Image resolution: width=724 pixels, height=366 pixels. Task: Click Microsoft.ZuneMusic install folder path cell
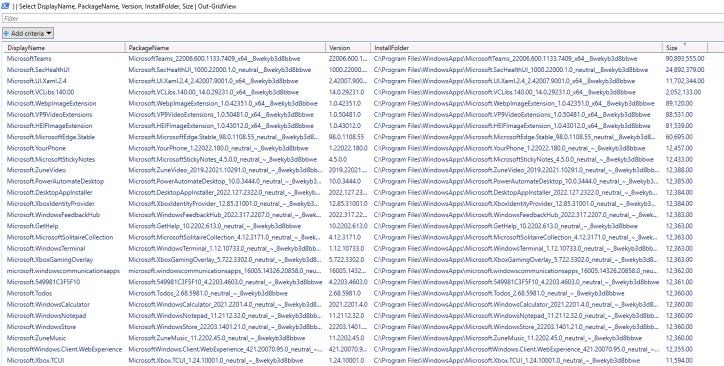(x=507, y=338)
